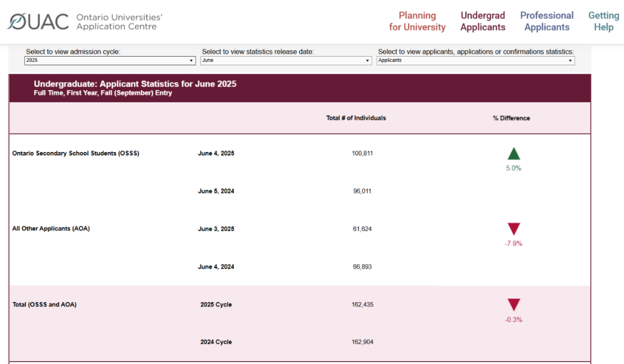
Task: Click the All Other Applicants (AOA) row label
Action: (51, 228)
